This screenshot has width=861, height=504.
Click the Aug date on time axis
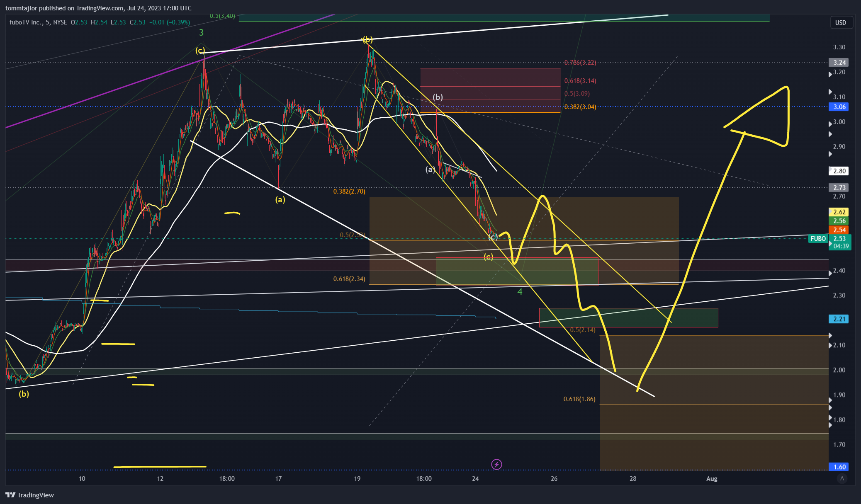tap(712, 479)
